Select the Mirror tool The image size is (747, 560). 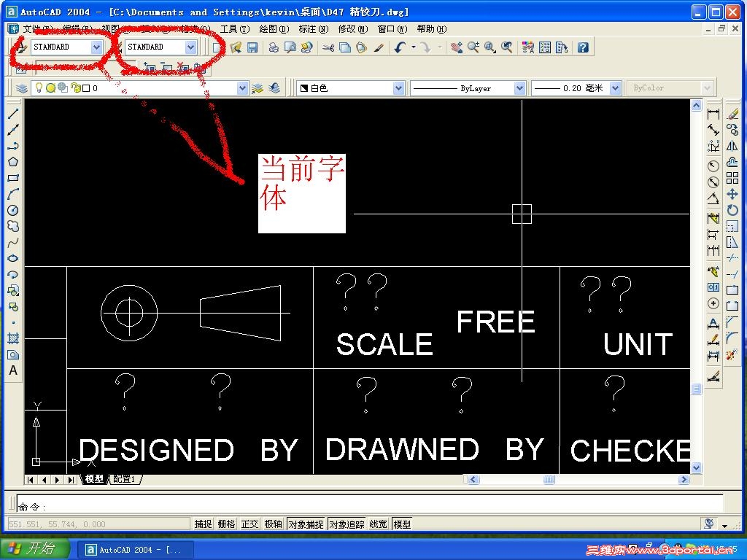pos(732,146)
